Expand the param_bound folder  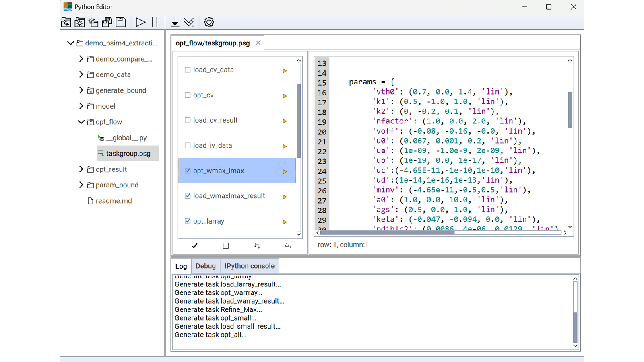[x=81, y=185]
